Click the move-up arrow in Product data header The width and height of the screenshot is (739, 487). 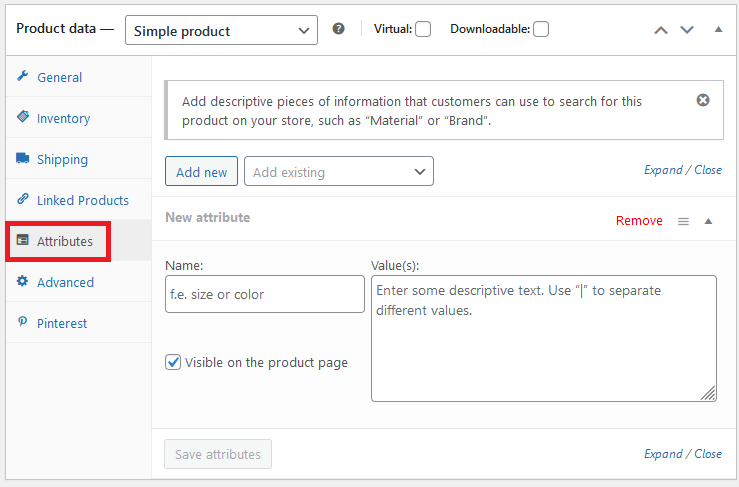pos(661,30)
